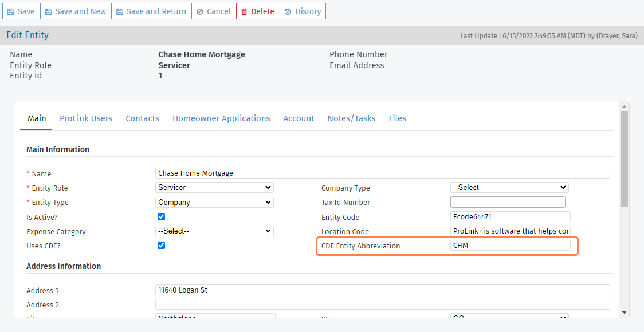Toggle the Uses CDF checkbox
644x332 pixels.
(x=162, y=245)
